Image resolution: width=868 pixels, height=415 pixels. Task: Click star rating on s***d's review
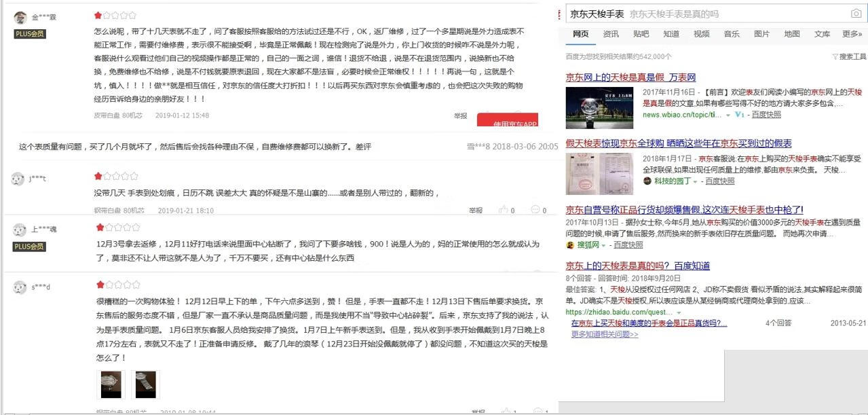pos(118,285)
